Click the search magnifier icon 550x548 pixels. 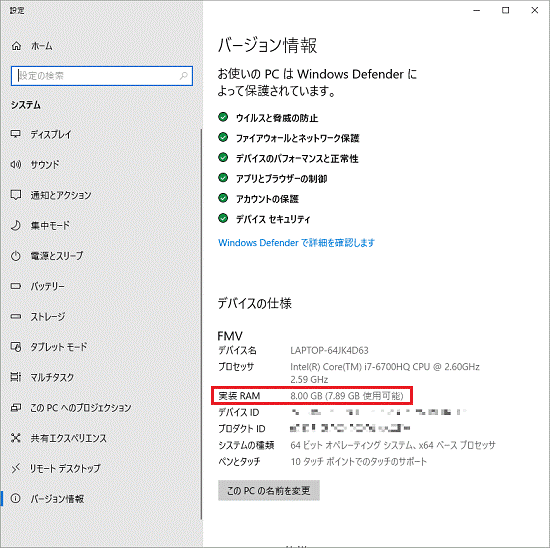[184, 76]
